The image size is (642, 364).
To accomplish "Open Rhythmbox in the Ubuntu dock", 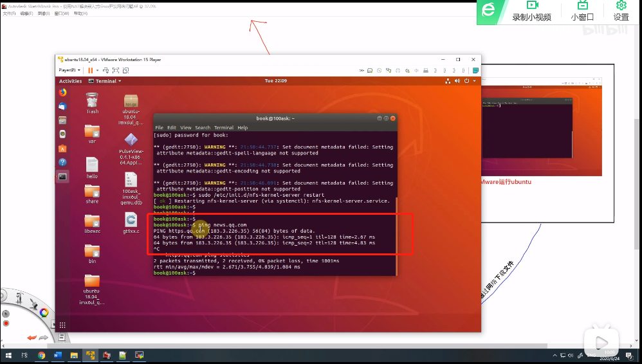I will click(62, 134).
